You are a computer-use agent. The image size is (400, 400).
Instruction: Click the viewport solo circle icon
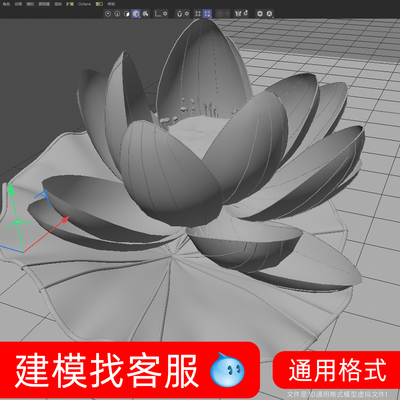pyautogui.click(x=260, y=14)
